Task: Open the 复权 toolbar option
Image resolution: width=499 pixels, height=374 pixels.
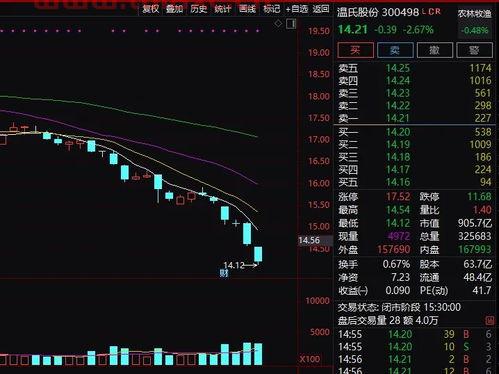Action: coord(151,9)
